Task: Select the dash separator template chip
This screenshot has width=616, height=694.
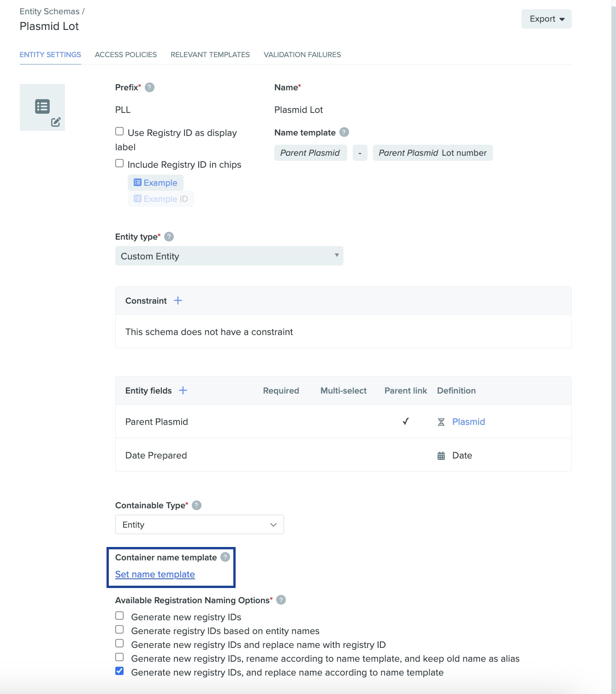Action: click(360, 153)
